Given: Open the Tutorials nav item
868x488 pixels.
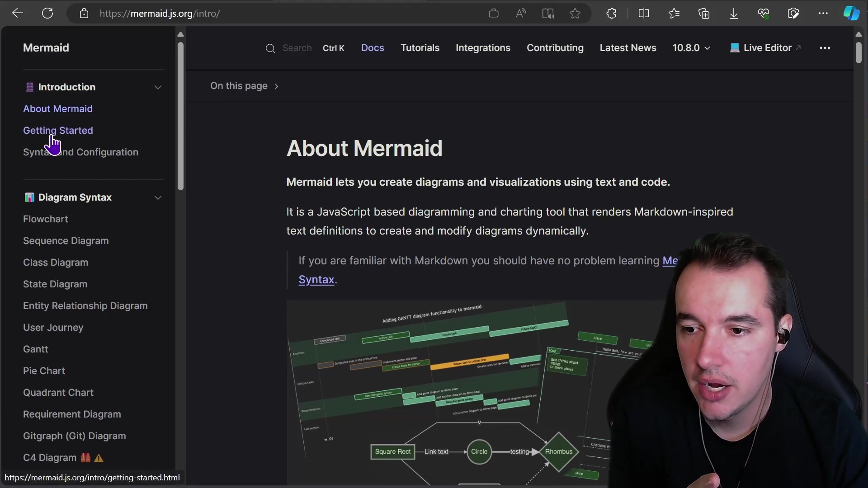Looking at the screenshot, I should click(420, 48).
